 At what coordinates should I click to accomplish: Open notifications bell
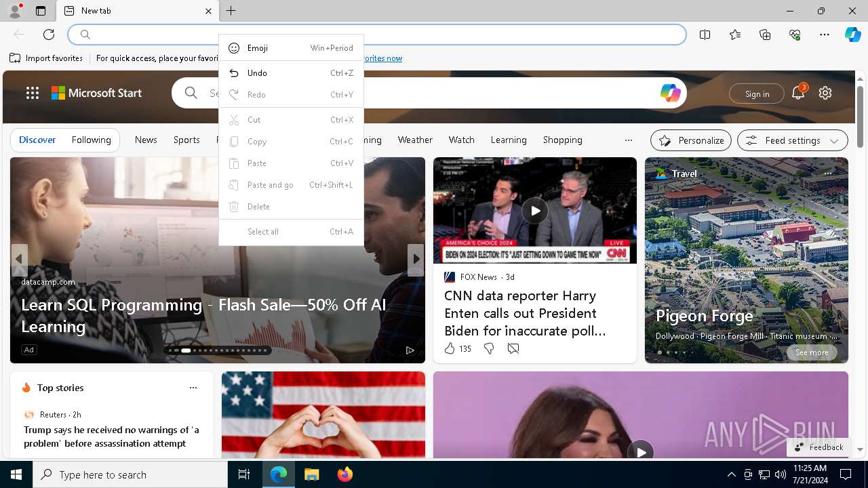coord(798,94)
